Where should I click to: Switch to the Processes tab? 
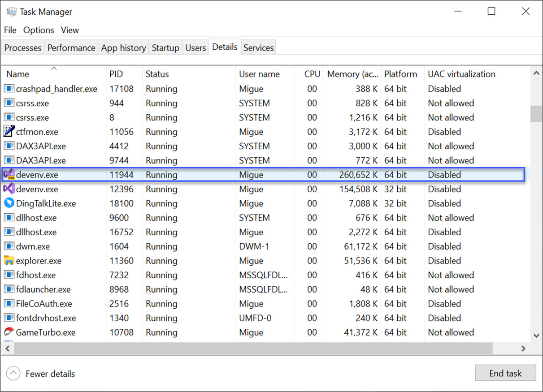23,48
